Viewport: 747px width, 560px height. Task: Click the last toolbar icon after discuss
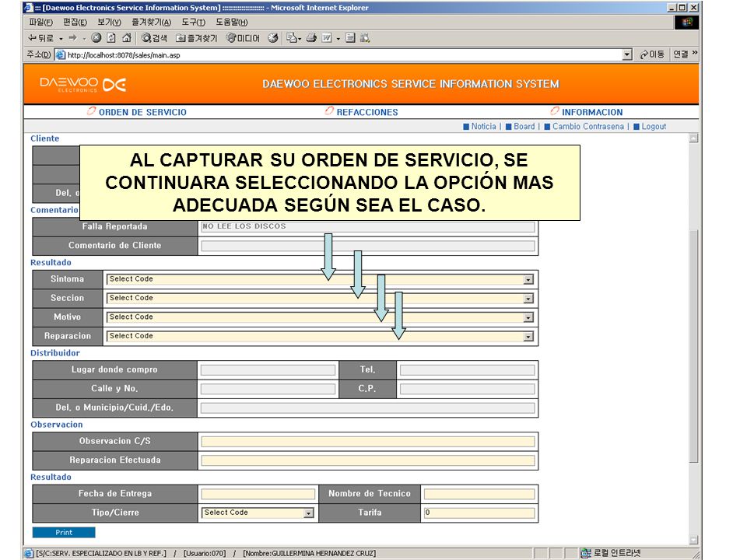pos(365,37)
